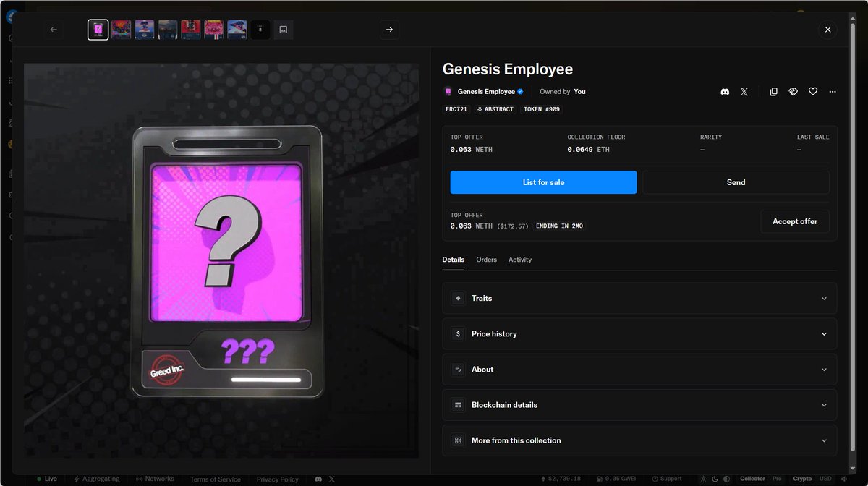
Task: Open Terms of Service link
Action: pos(216,479)
